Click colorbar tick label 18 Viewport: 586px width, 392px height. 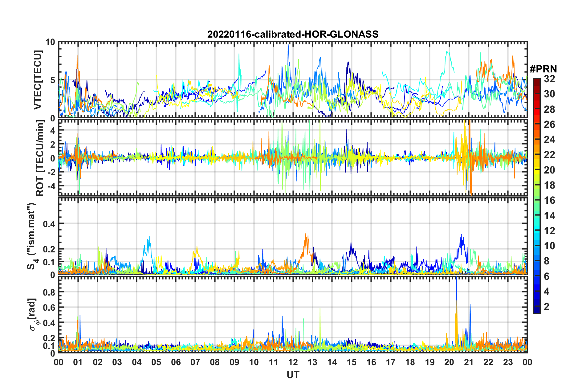click(549, 185)
